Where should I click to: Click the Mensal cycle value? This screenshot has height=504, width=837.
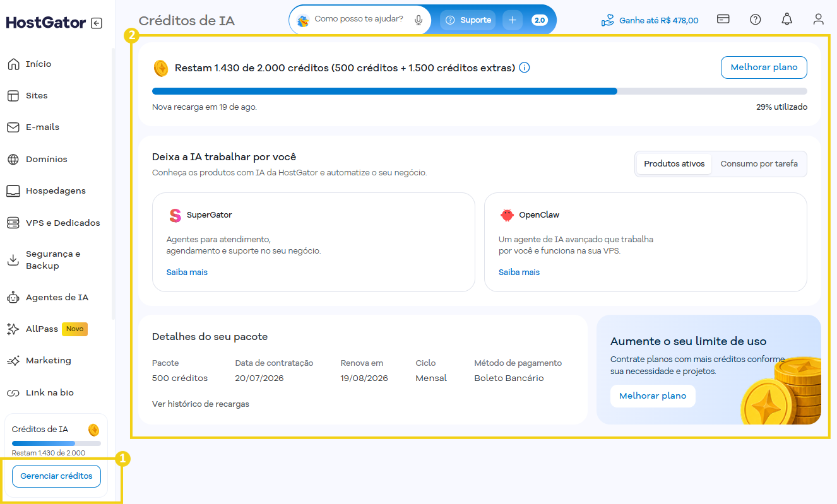431,378
